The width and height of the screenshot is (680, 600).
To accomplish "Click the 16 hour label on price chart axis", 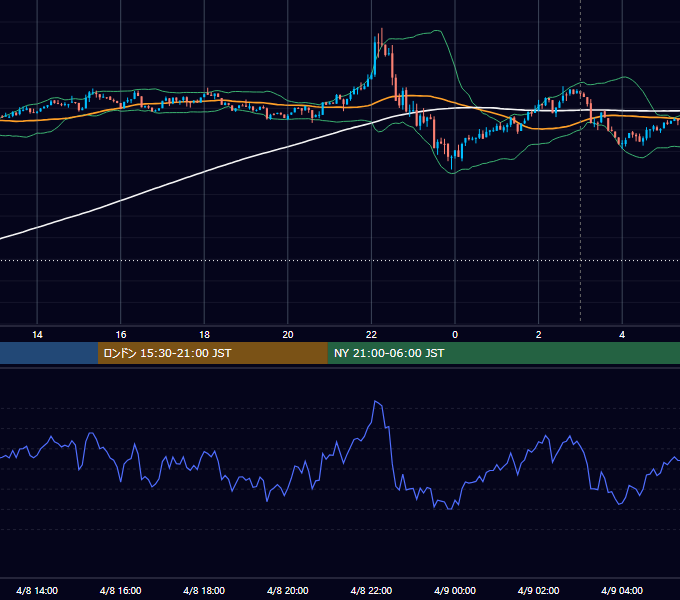I will point(121,335).
